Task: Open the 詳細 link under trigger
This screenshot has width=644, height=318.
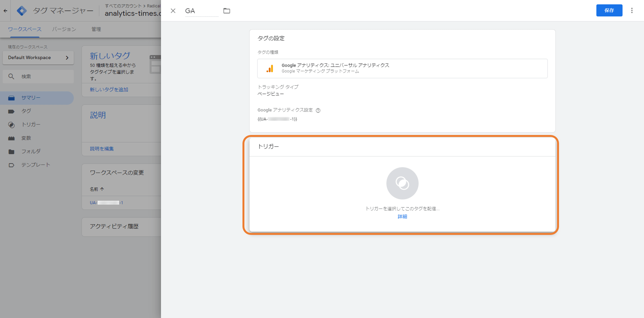Action: (402, 217)
